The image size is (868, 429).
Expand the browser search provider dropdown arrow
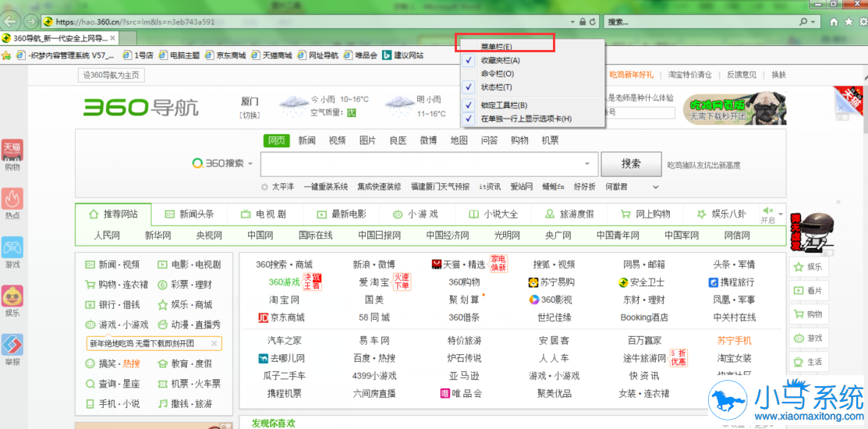(x=813, y=22)
